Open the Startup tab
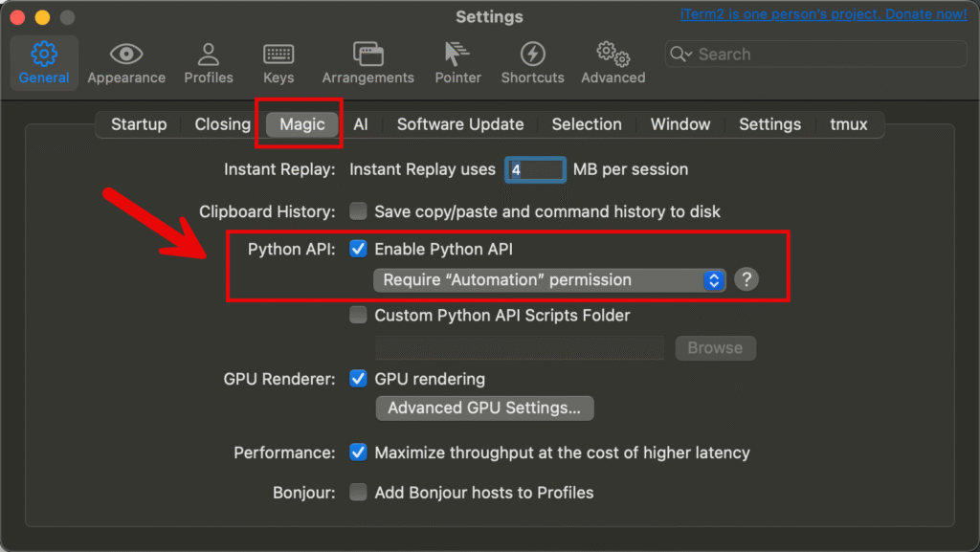This screenshot has height=552, width=980. point(139,123)
